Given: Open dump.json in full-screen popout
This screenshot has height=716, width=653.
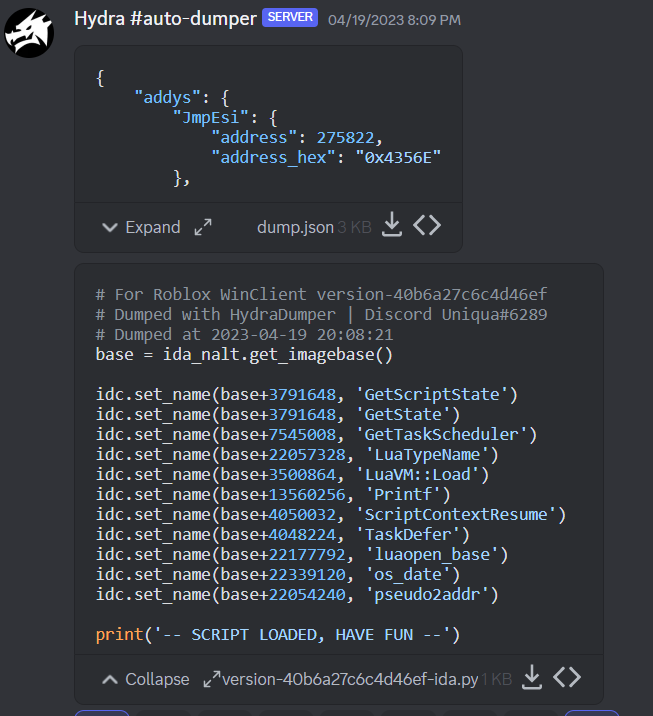Looking at the screenshot, I should (x=203, y=227).
